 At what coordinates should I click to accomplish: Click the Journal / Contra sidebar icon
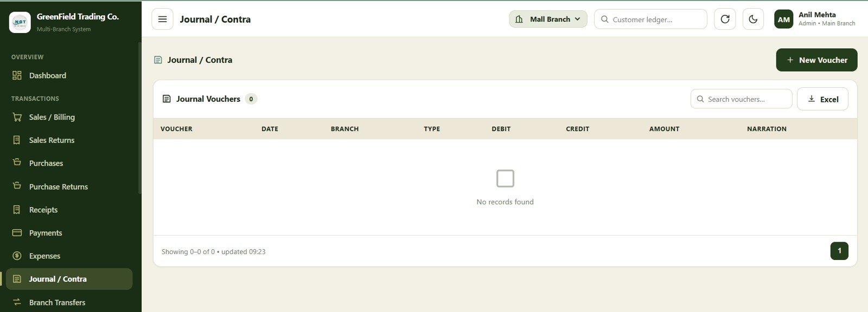(x=17, y=279)
